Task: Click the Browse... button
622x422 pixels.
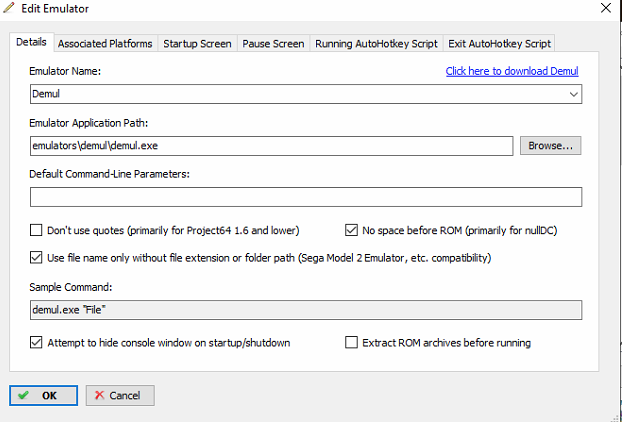Action: click(x=551, y=146)
